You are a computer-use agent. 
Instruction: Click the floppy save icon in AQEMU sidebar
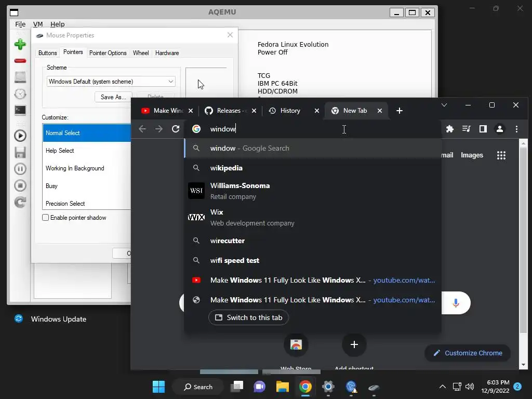[20, 152]
